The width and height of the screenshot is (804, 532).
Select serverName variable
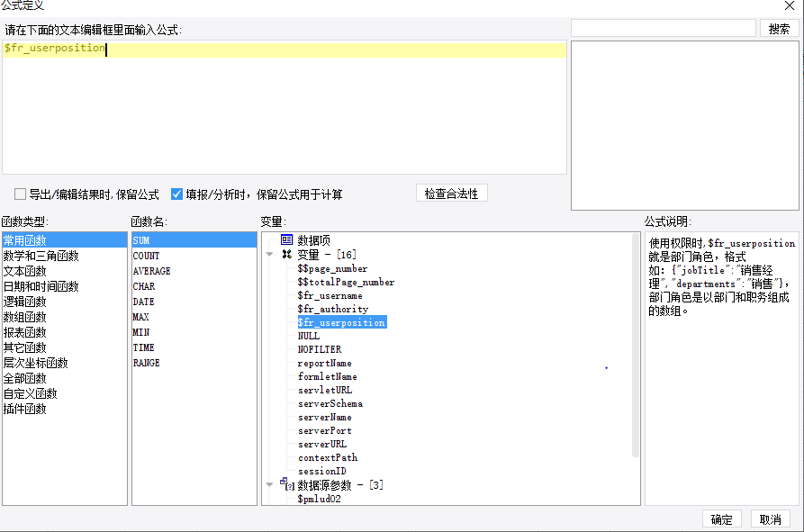pyautogui.click(x=325, y=417)
